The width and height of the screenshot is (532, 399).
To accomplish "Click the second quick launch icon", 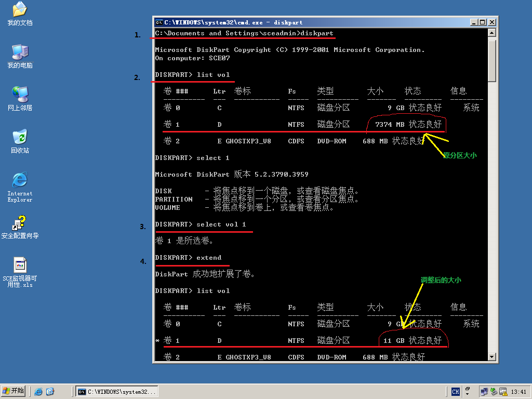I will click(50, 391).
